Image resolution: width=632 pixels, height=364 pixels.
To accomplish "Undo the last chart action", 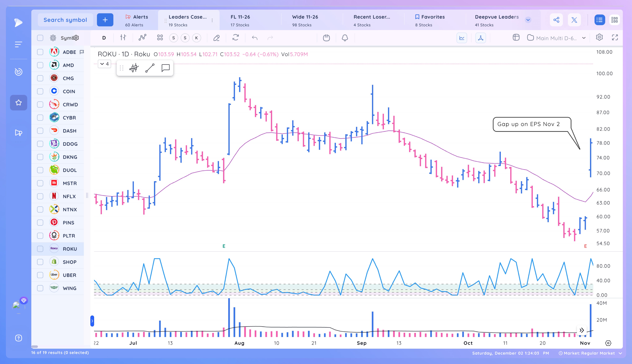I will pos(255,38).
